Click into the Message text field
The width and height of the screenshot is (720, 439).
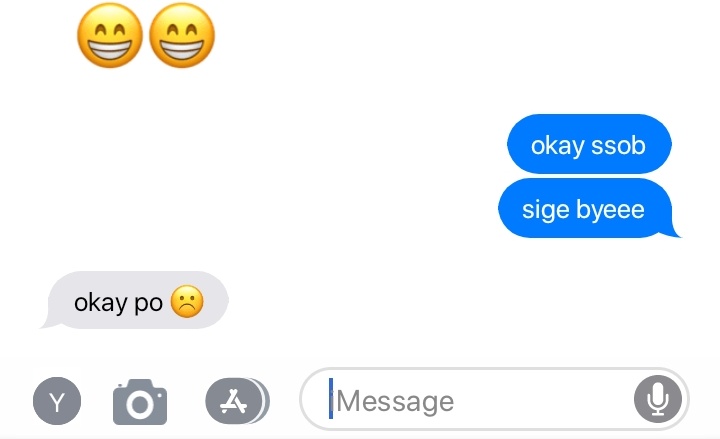[494, 399]
